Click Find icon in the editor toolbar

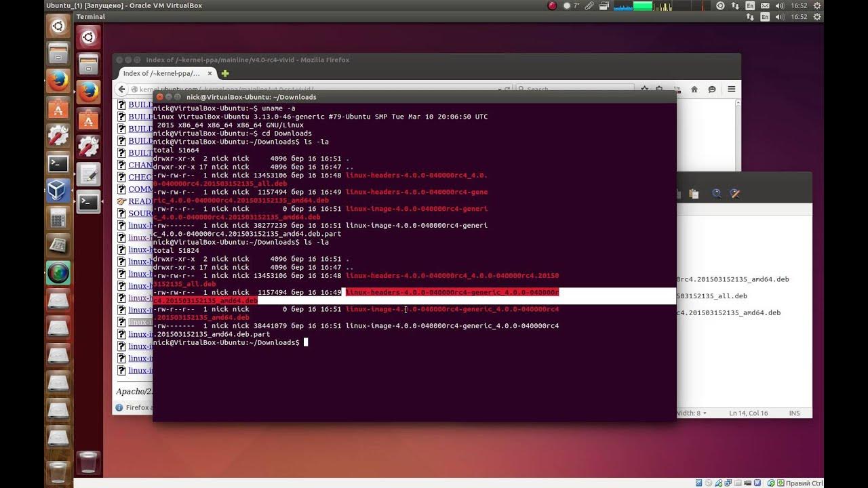(717, 194)
